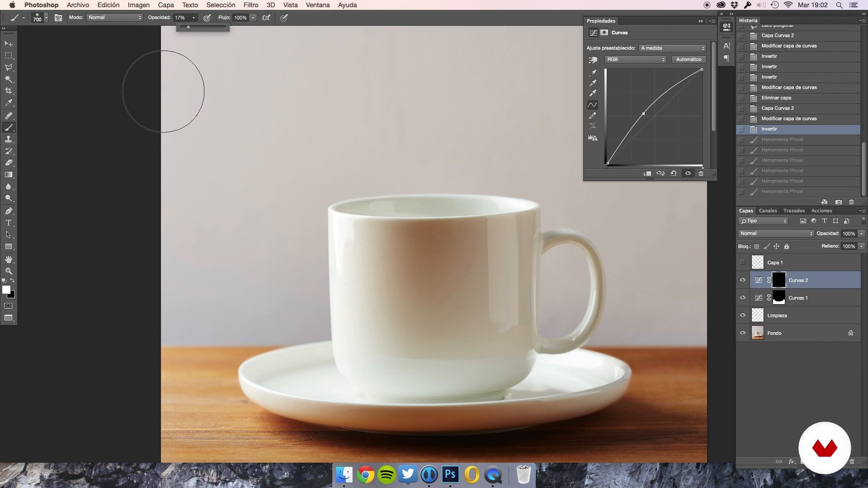Select the Type tool
The image size is (868, 488).
(x=9, y=223)
